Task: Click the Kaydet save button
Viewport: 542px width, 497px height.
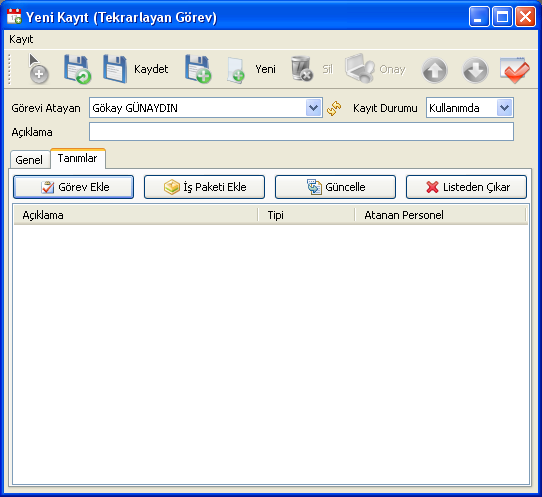Action: click(x=136, y=69)
